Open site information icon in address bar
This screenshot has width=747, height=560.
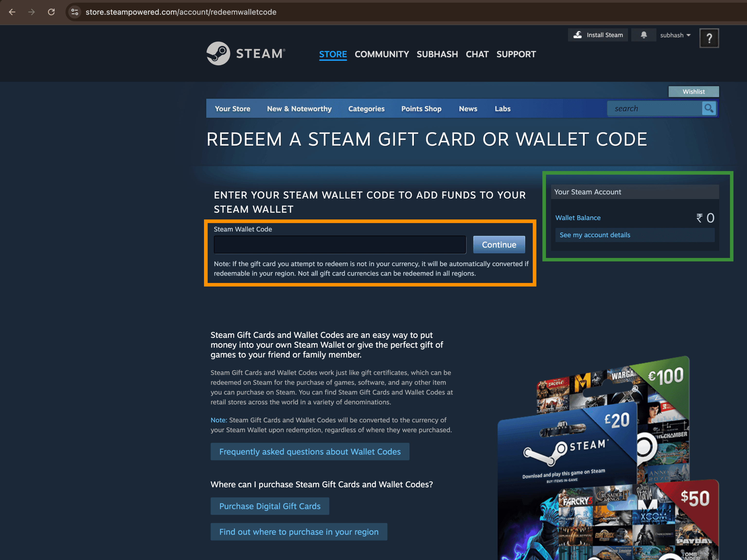pyautogui.click(x=75, y=12)
